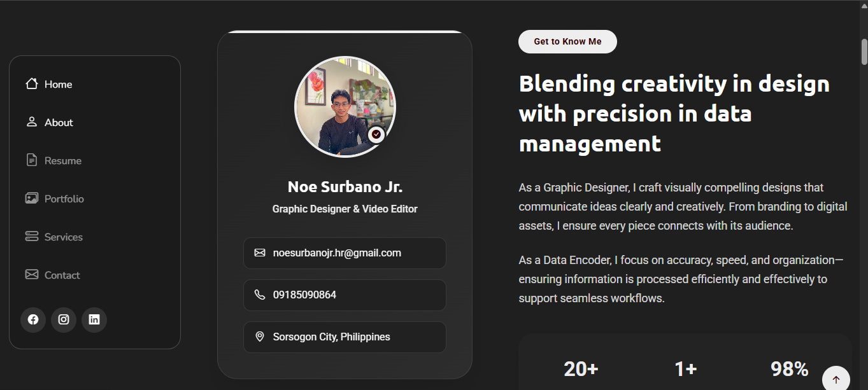Click the phone icon beside the number
Image resolution: width=868 pixels, height=390 pixels.
(260, 295)
